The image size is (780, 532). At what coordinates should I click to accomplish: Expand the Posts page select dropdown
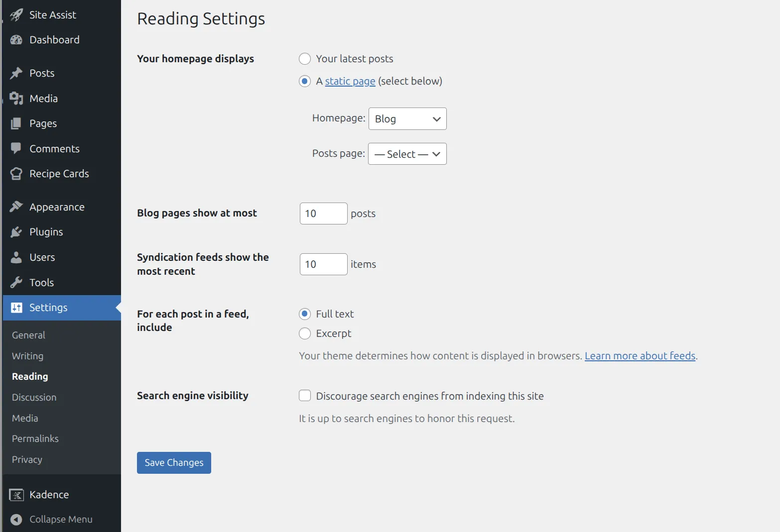pyautogui.click(x=407, y=154)
